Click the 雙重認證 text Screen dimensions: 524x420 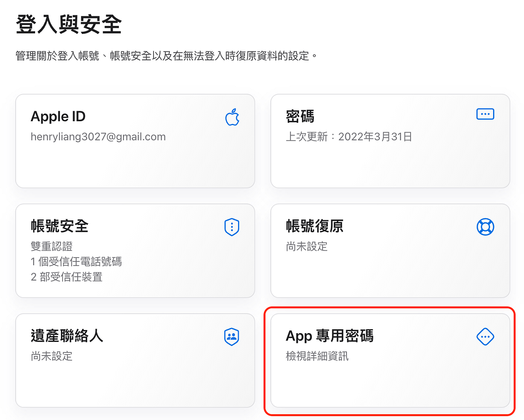(x=52, y=246)
